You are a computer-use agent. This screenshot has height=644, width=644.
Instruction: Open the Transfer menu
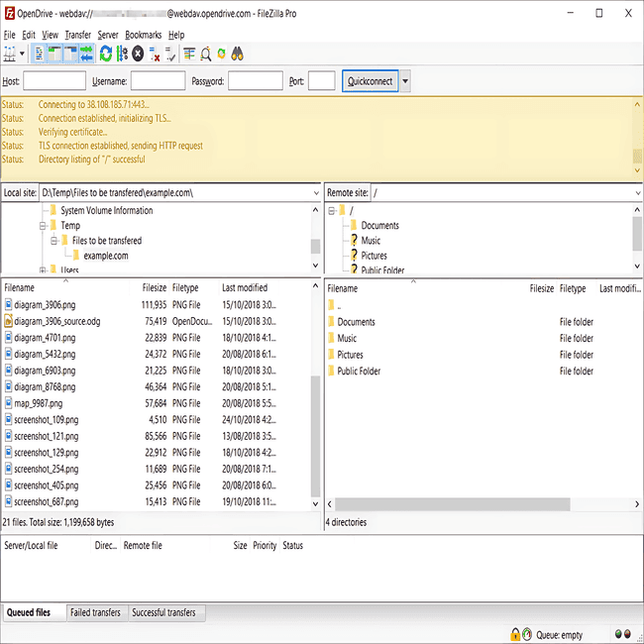77,35
